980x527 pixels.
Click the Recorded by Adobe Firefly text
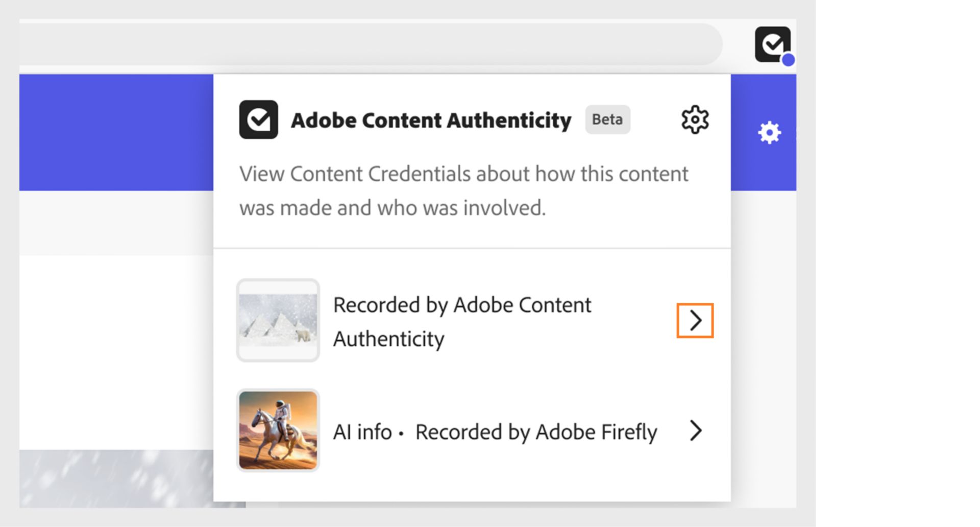(536, 432)
